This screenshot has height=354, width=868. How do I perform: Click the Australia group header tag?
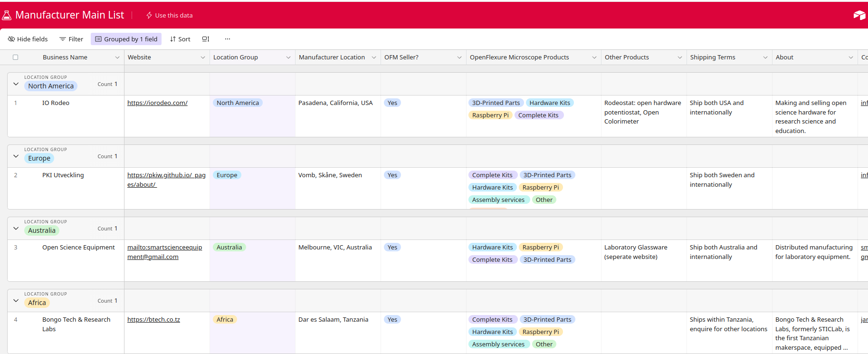(42, 230)
